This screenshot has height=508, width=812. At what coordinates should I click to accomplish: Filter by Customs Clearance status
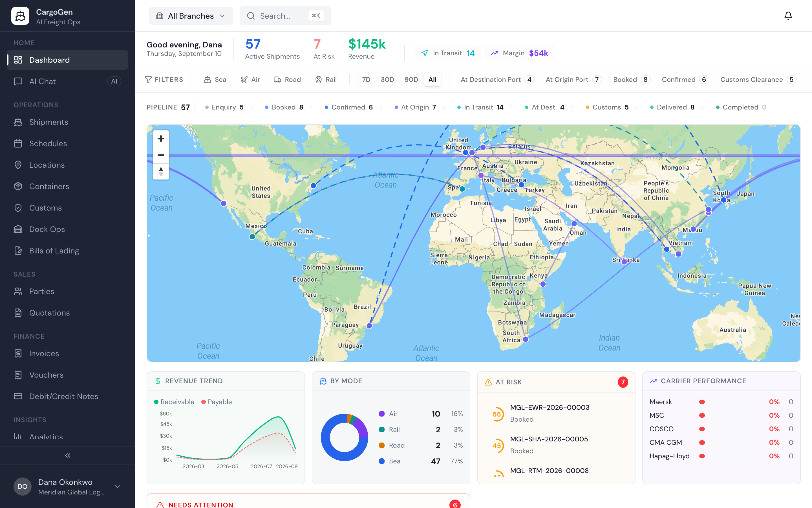(758, 80)
